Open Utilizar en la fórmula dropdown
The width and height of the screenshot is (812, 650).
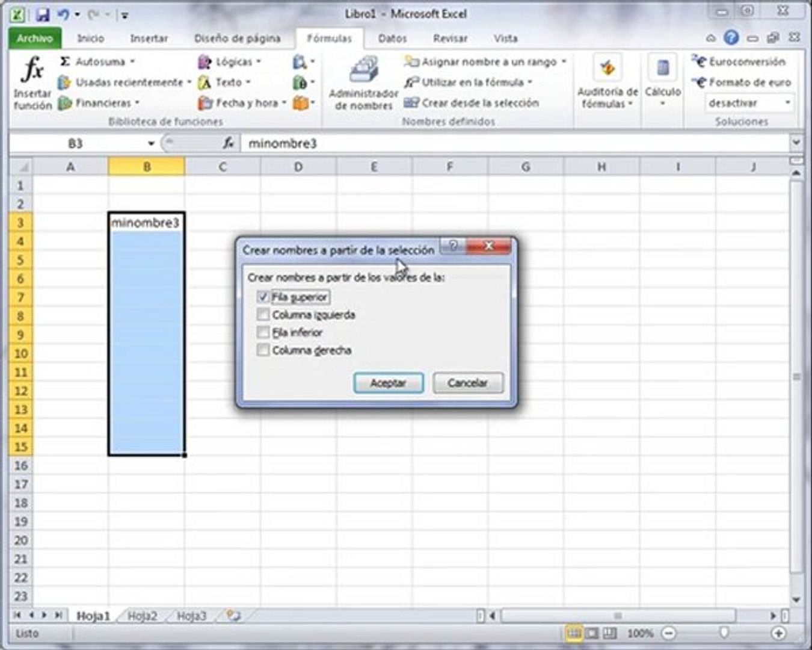469,82
